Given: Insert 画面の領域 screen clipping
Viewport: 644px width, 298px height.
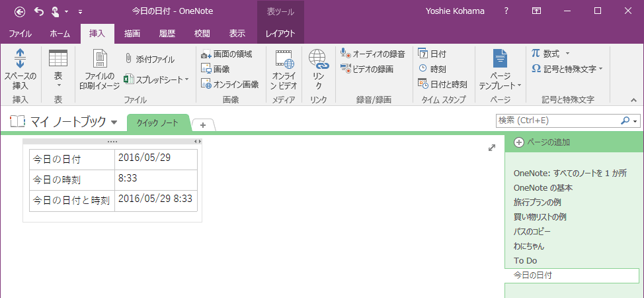Looking at the screenshot, I should pyautogui.click(x=226, y=54).
